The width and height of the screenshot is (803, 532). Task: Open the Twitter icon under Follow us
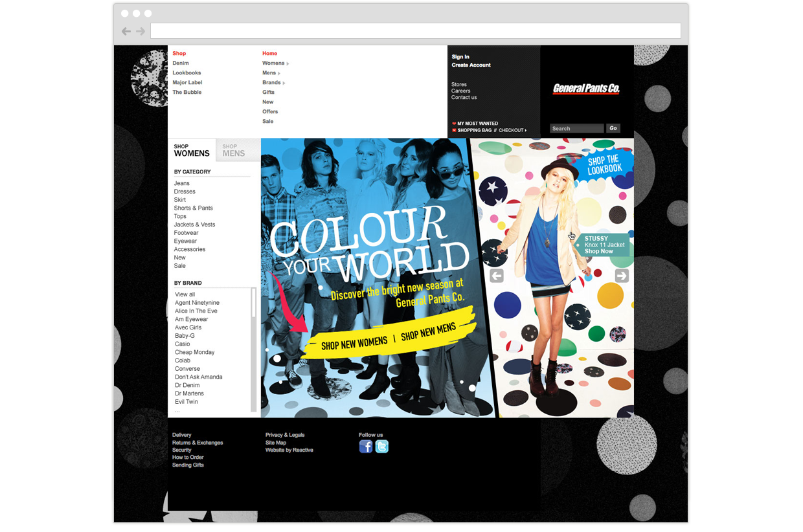coord(382,446)
